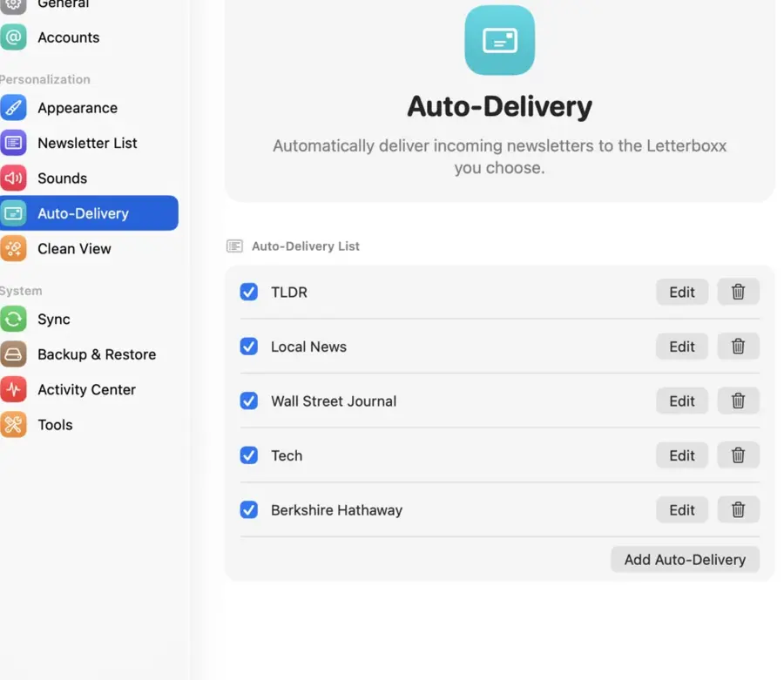Open the Clean View pane
The width and height of the screenshot is (784, 680).
[x=89, y=249]
